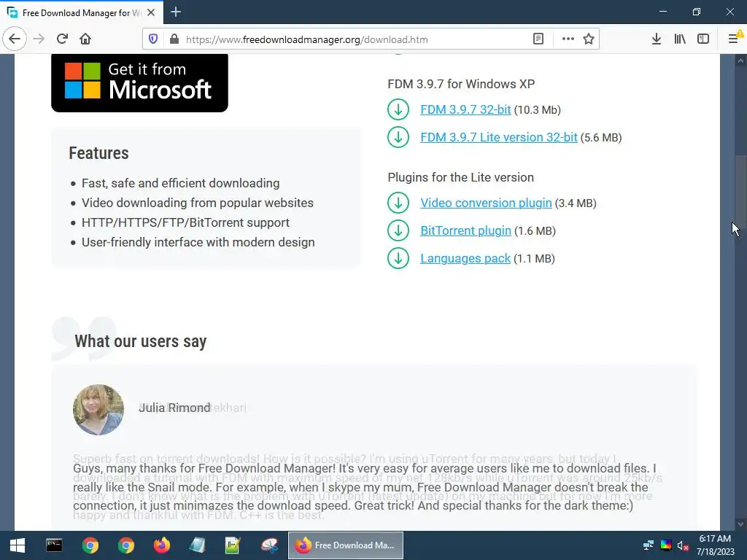The image size is (747, 560).
Task: Download icon beside FDM 3.9.7 32-bit
Action: coord(398,109)
